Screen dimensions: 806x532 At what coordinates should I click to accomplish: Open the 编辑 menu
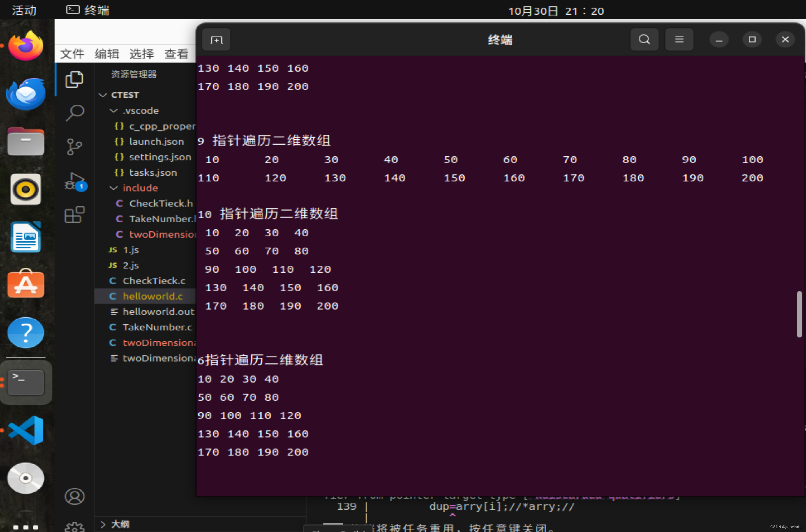(x=107, y=54)
